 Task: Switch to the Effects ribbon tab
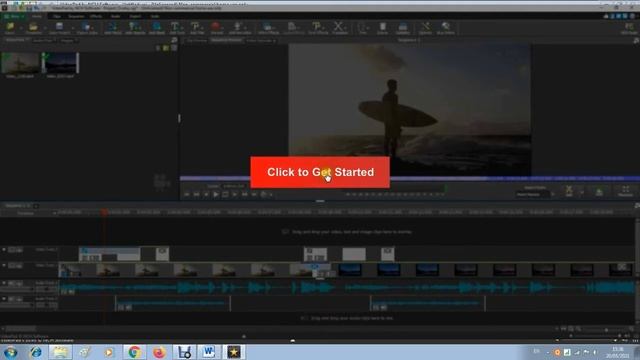[x=96, y=16]
